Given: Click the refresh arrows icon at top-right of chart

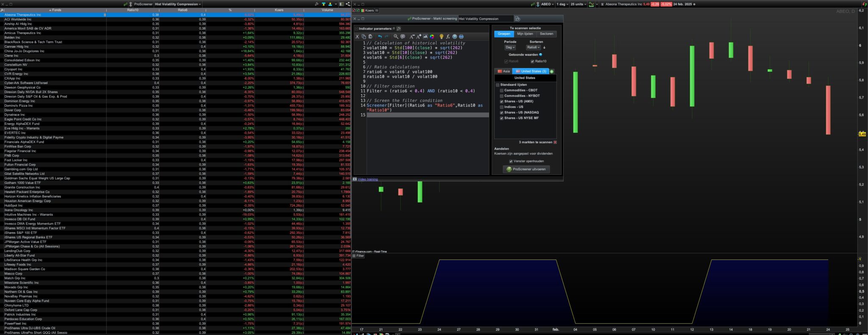Looking at the screenshot, I should [x=865, y=4].
